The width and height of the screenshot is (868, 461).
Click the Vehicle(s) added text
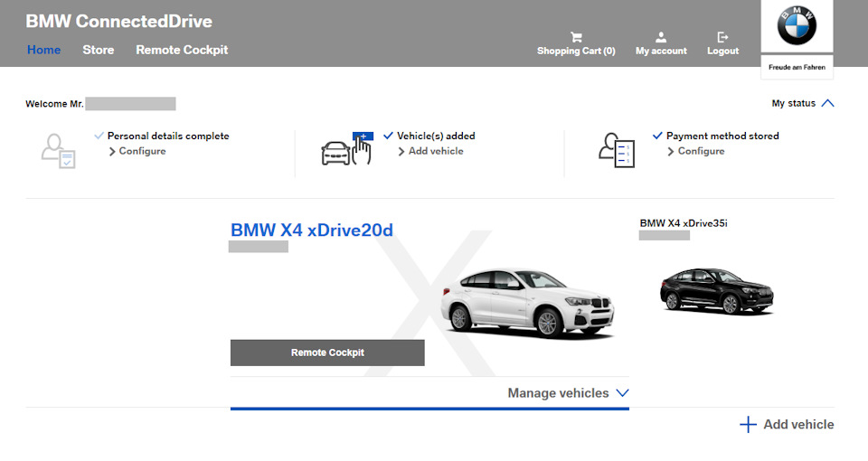[436, 136]
